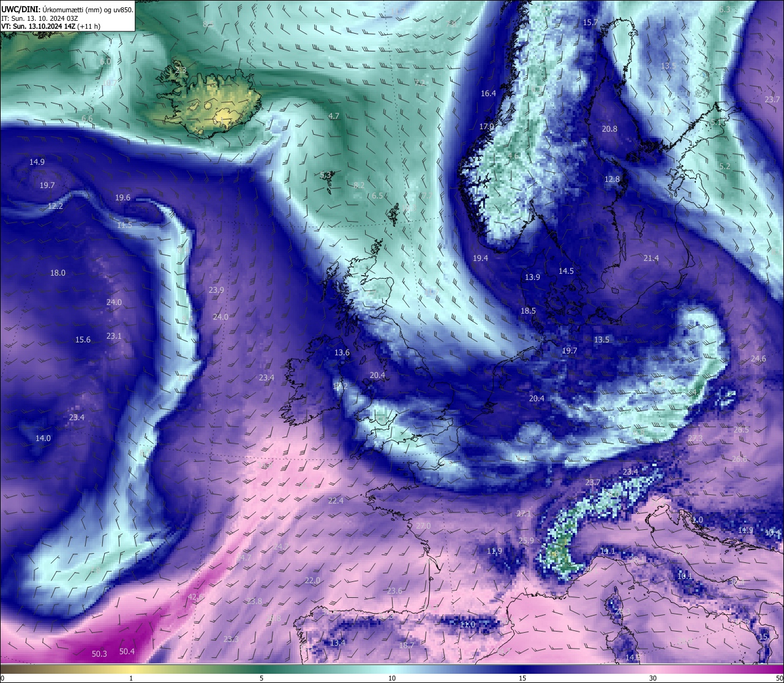The width and height of the screenshot is (784, 683).
Task: Click the 22.4 value label
Action: [336, 500]
